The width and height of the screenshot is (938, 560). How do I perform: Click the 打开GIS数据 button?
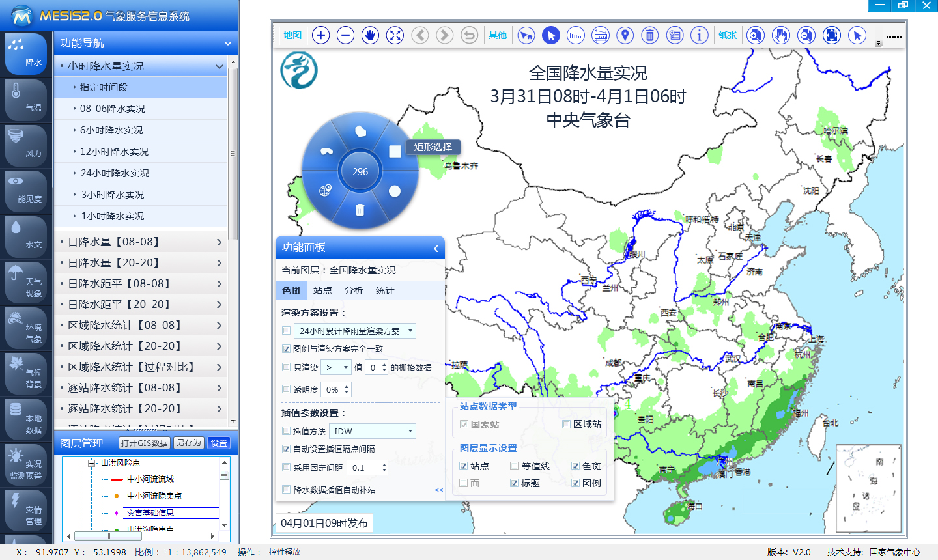coord(145,443)
